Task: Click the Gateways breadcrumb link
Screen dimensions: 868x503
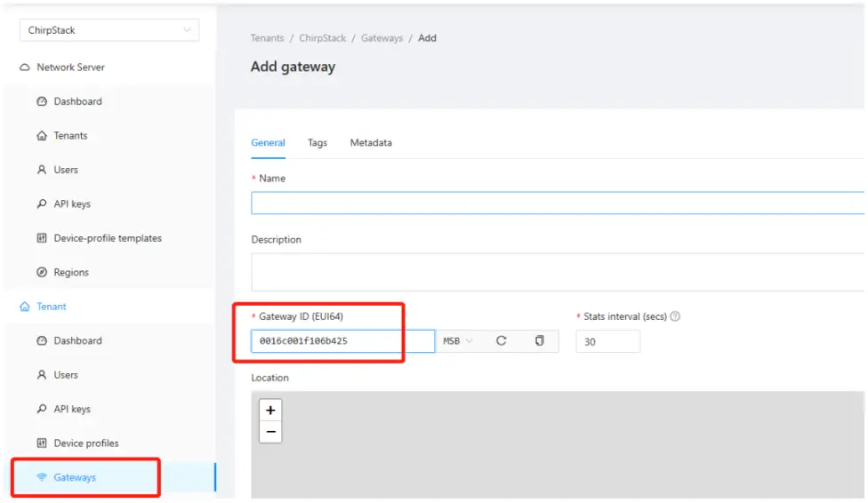Action: (382, 38)
